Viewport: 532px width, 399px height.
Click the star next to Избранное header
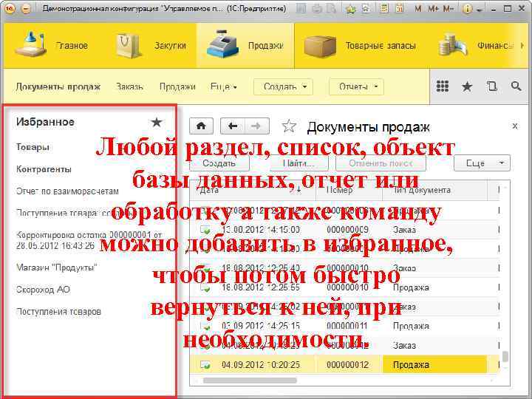point(157,122)
